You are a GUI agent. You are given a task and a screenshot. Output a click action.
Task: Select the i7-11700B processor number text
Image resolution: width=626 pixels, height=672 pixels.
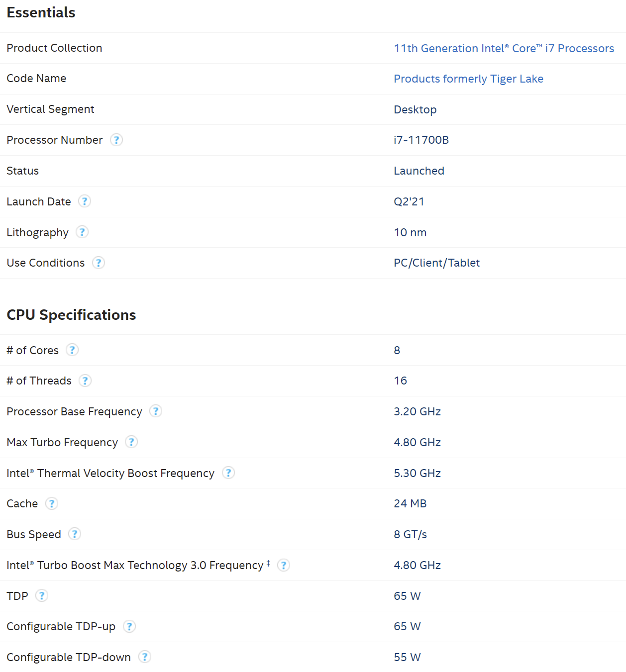(421, 140)
